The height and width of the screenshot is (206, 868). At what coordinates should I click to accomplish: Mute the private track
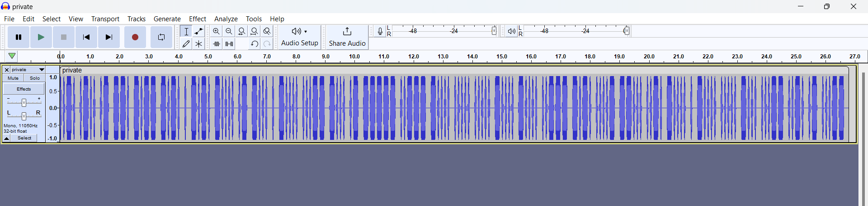[x=13, y=78]
